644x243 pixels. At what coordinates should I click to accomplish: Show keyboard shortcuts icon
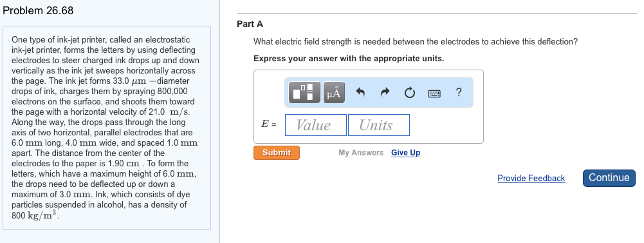(434, 93)
